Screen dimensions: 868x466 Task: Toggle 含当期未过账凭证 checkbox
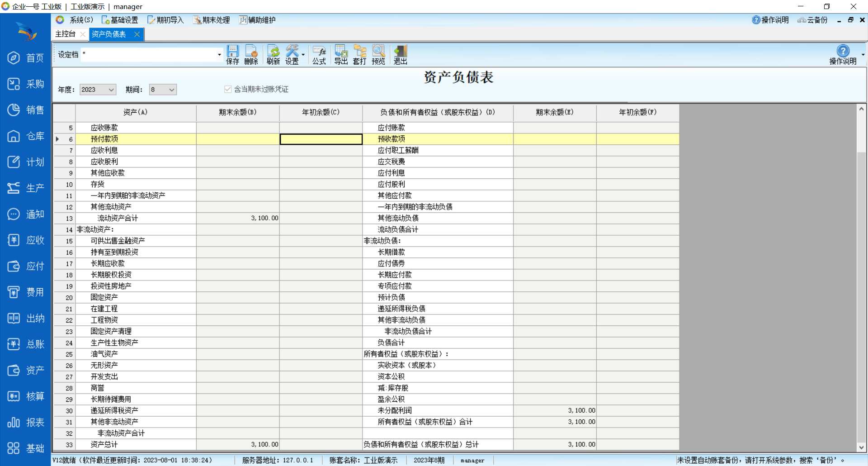click(x=228, y=89)
